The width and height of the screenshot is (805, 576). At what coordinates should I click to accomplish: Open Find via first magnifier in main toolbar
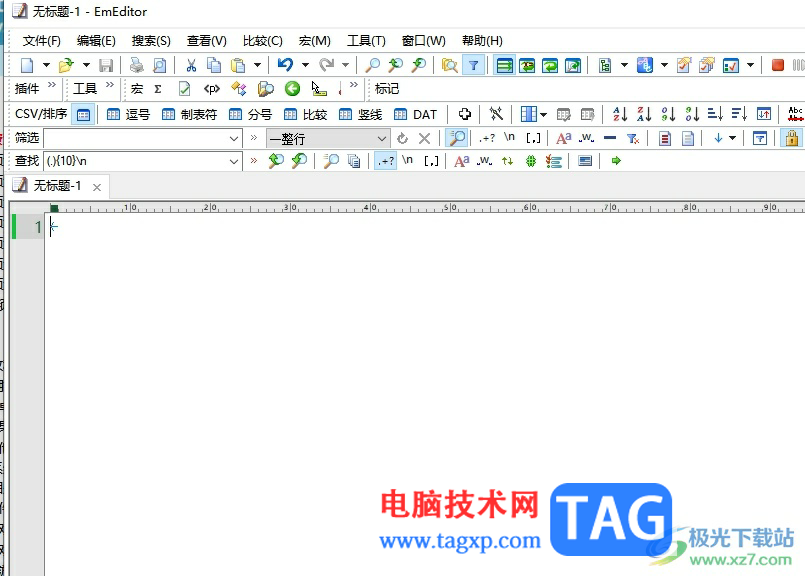tap(372, 65)
